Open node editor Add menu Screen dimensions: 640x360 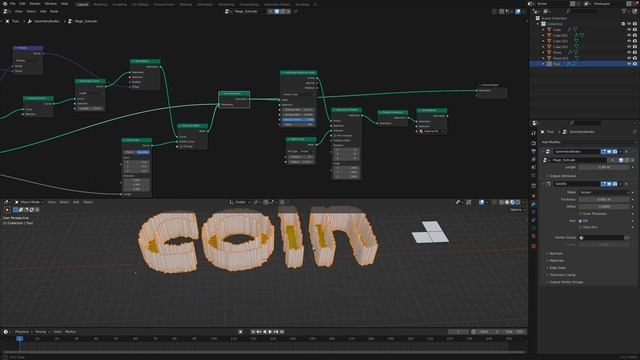(x=43, y=11)
